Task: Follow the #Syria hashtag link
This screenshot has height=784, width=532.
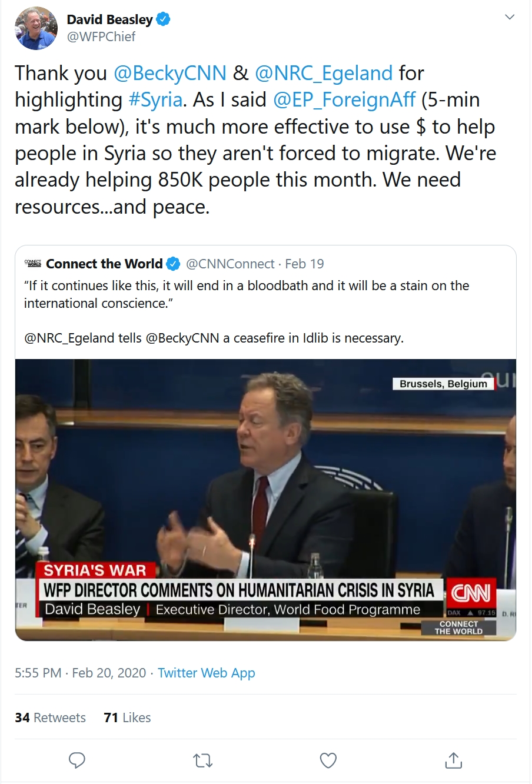Action: 155,99
